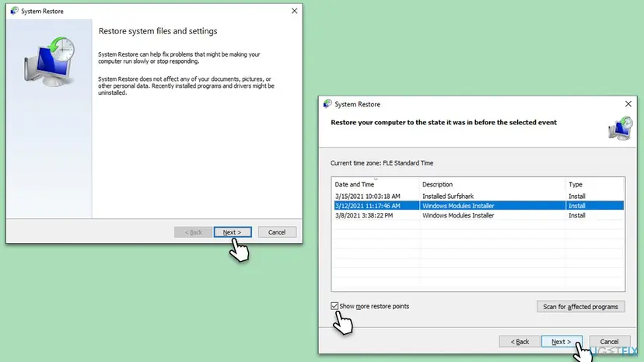The image size is (644, 362).
Task: Click Installed Surfshark description cell
Action: coord(448,197)
